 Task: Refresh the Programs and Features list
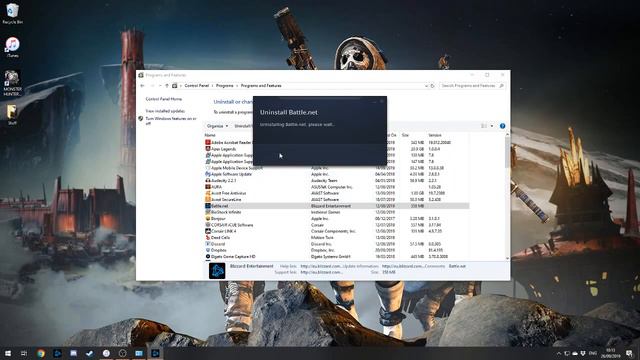[433, 86]
